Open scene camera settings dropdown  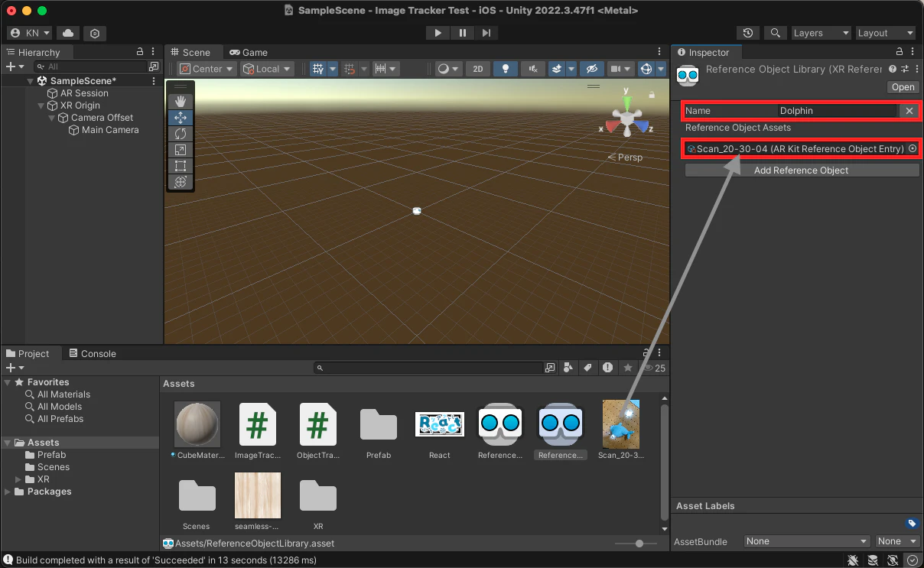point(620,69)
